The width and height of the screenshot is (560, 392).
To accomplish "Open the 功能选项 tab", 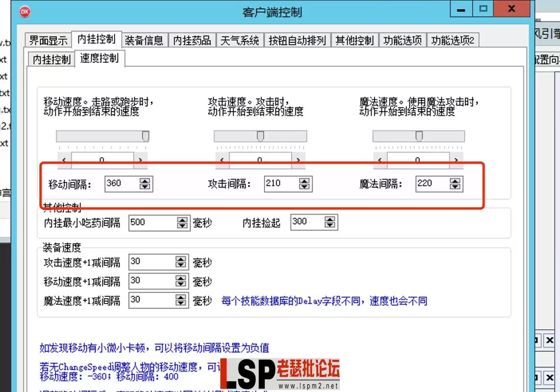I will [402, 41].
